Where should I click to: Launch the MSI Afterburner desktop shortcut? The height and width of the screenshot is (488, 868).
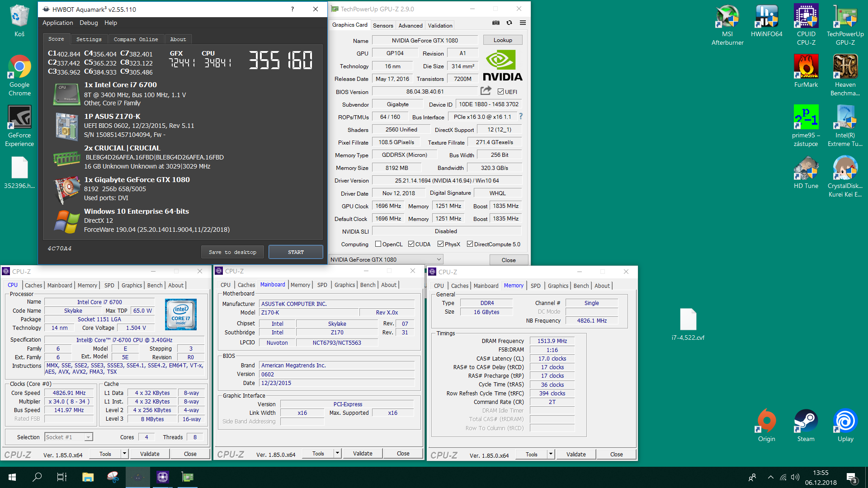click(727, 25)
